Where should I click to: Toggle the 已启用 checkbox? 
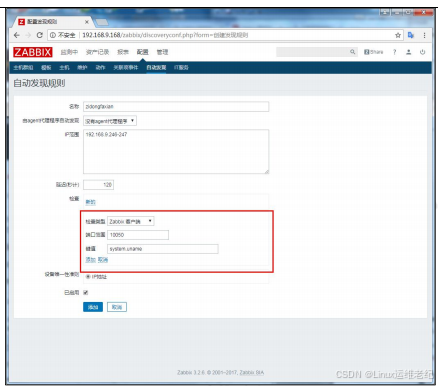tap(86, 293)
